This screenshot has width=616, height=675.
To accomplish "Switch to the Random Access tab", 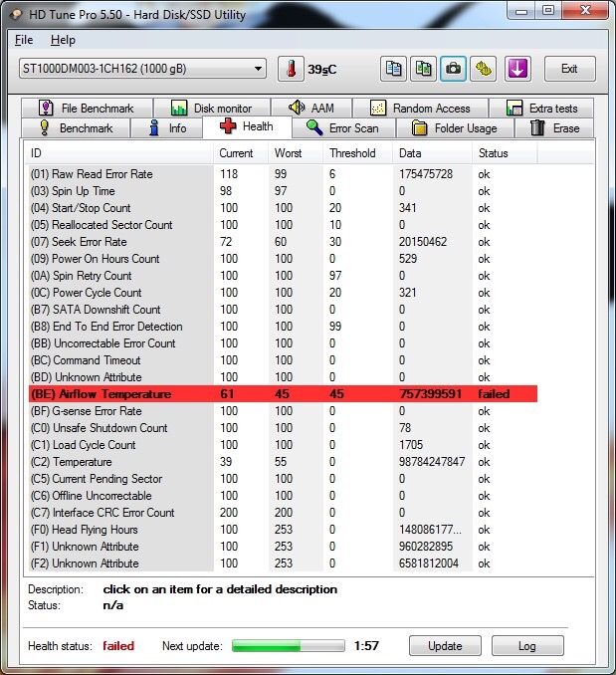I will (x=420, y=109).
